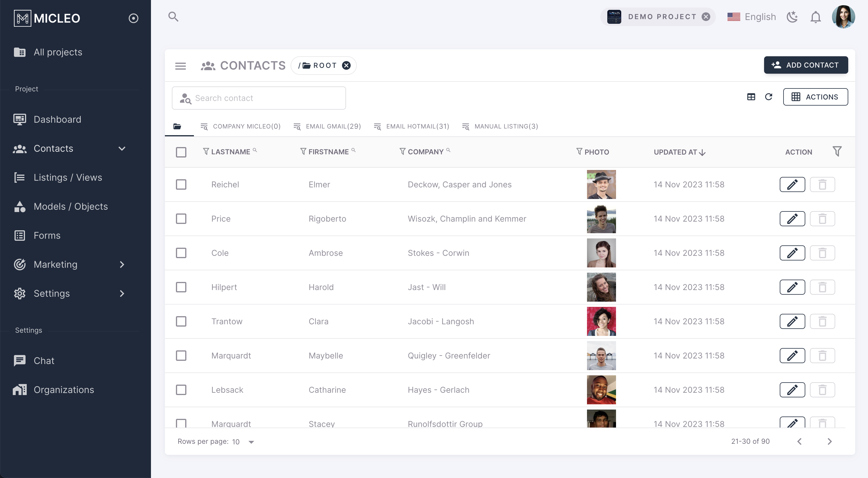
Task: Refresh the contacts table
Action: [769, 97]
